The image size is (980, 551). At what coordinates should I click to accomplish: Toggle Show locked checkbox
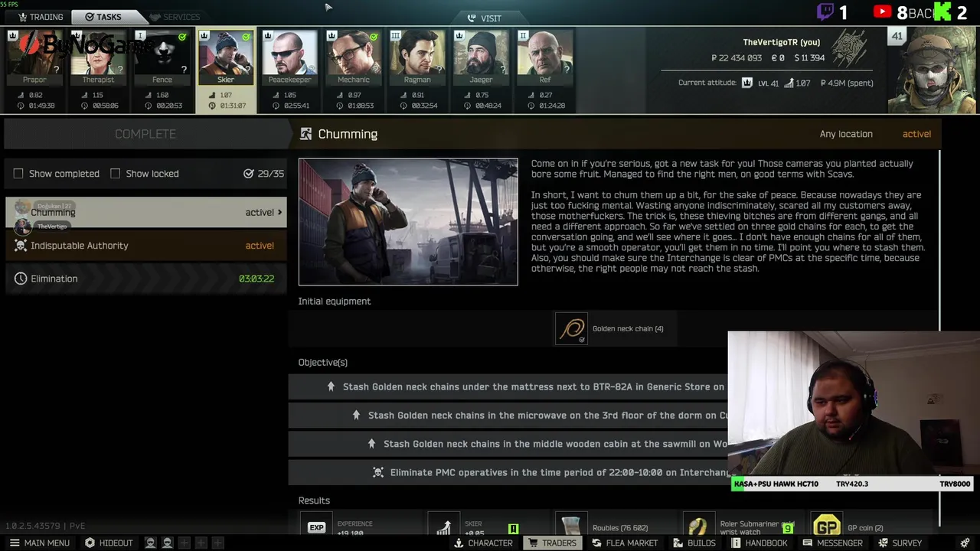point(115,174)
